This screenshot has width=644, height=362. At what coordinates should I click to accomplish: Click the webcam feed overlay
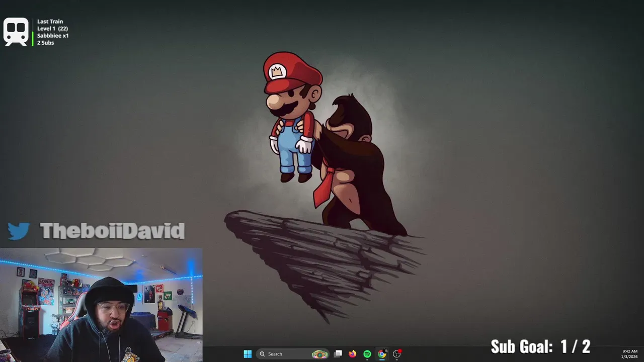101,305
